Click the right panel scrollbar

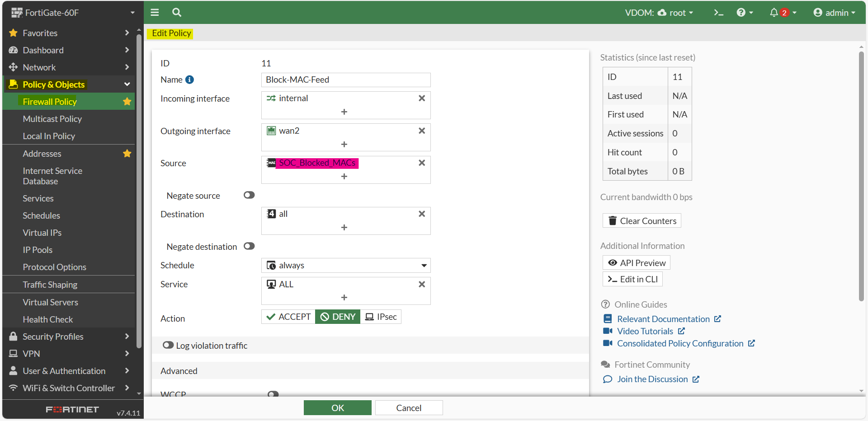861,176
